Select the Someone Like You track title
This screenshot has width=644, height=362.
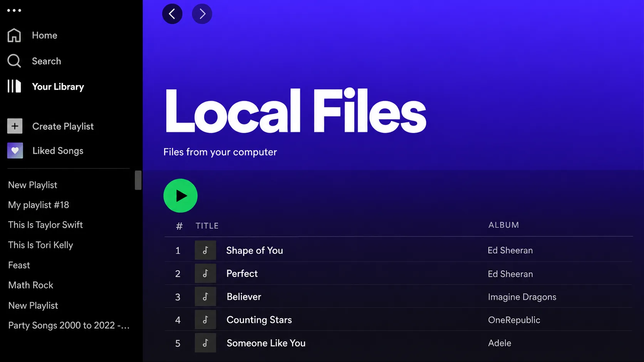pyautogui.click(x=266, y=343)
